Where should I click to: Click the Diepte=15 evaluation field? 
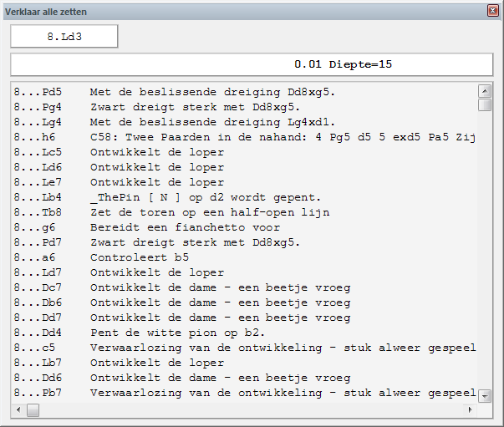pyautogui.click(x=251, y=64)
